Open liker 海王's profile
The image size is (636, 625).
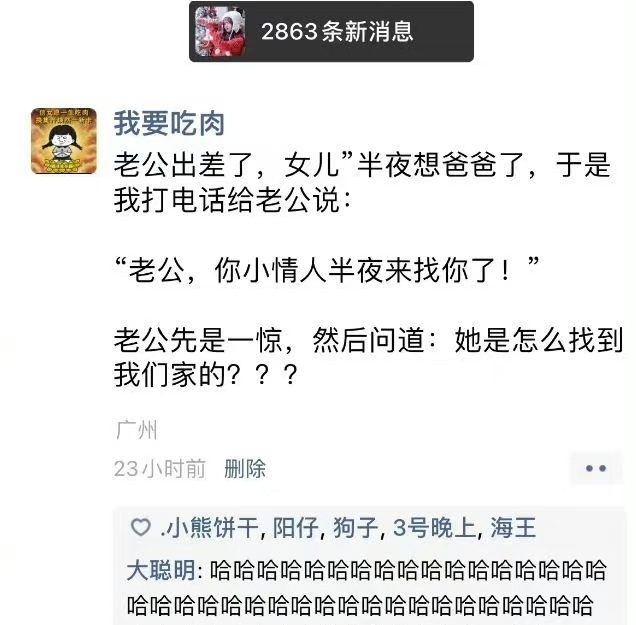tap(513, 528)
